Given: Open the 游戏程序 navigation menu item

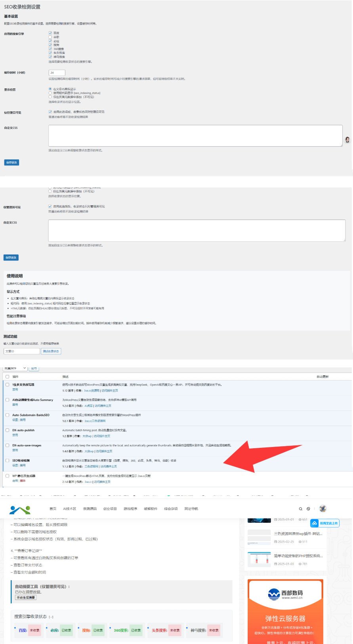Looking at the screenshot, I should (130, 509).
